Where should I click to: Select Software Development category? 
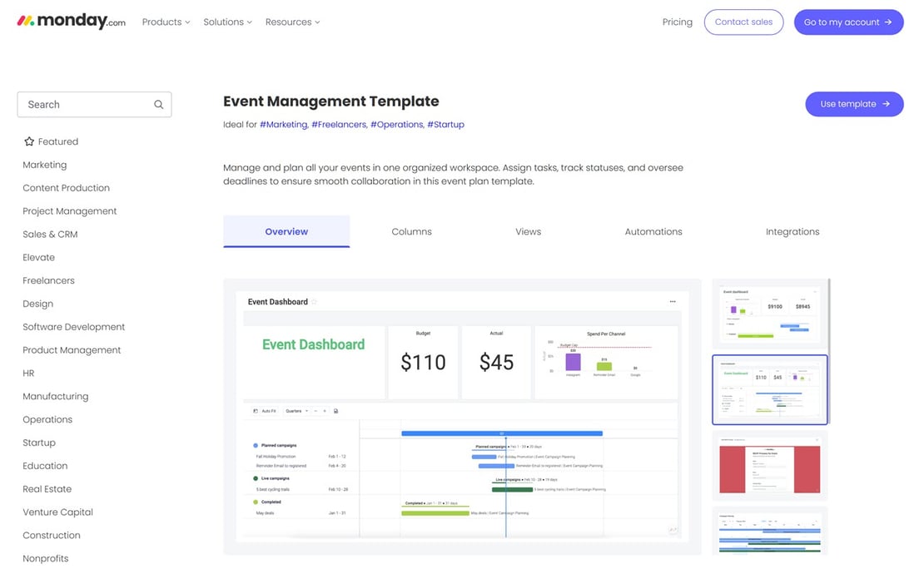(x=73, y=326)
